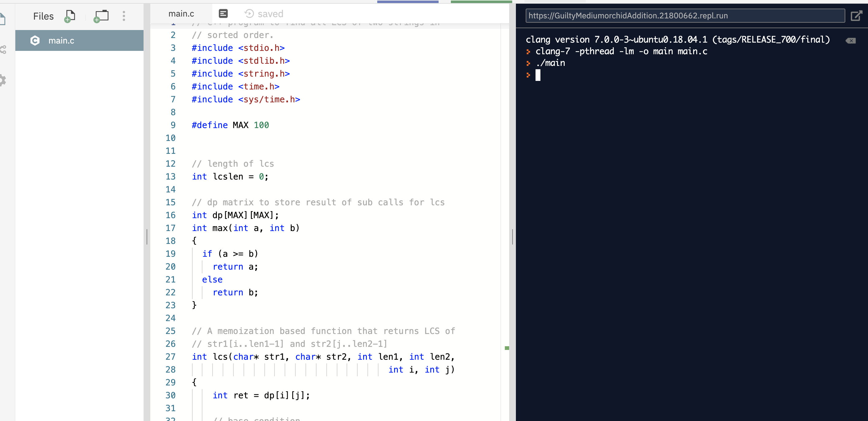Click the 'clang-7 -pthread -lm' command line
Screen dimensions: 868x421
tap(621, 51)
